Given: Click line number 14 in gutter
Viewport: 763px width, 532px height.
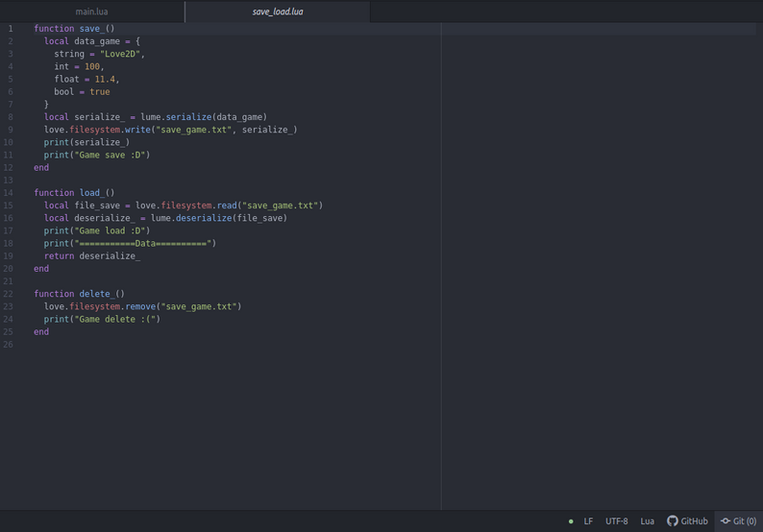Looking at the screenshot, I should tap(9, 193).
